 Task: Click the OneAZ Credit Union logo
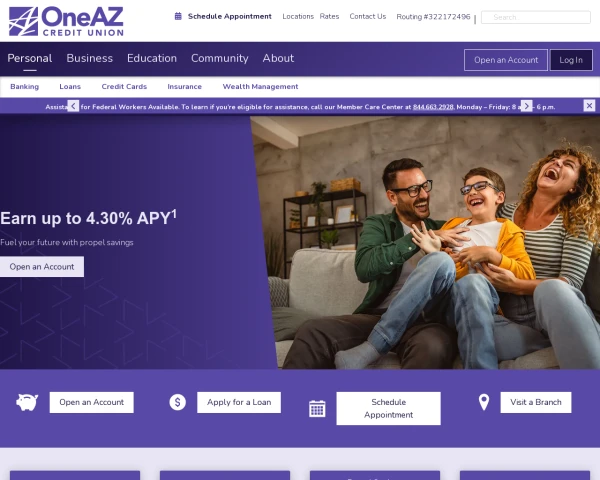66,21
